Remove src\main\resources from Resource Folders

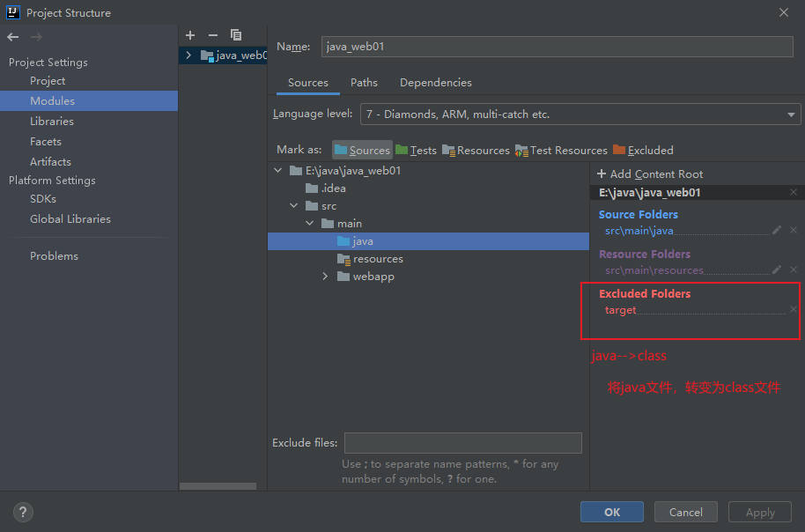[x=794, y=270]
